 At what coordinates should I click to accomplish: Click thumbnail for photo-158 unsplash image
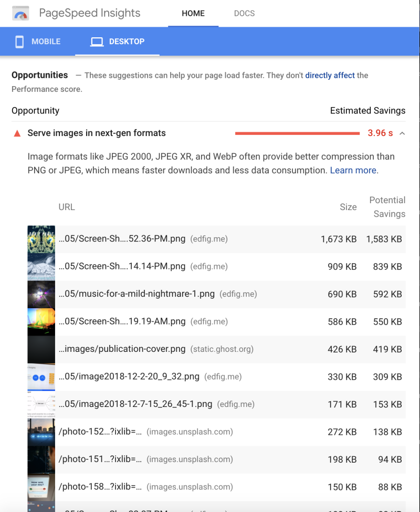tap(41, 487)
